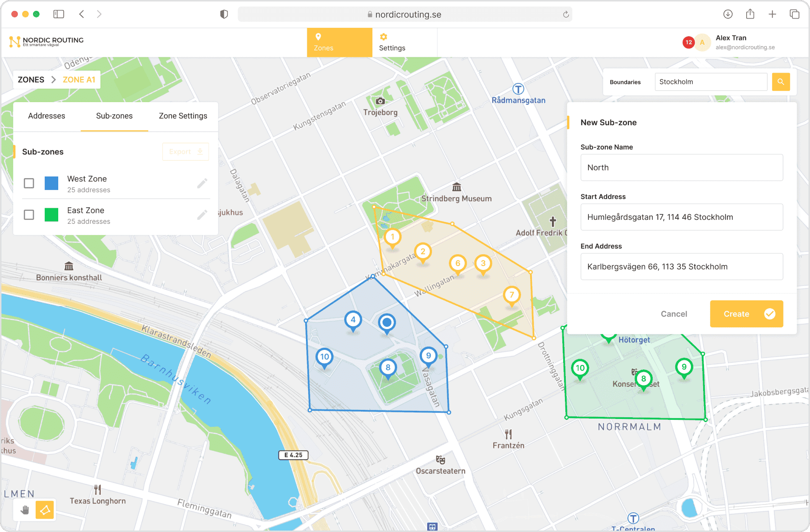Select the polygon draw tool
This screenshot has height=532, width=810.
[44, 510]
